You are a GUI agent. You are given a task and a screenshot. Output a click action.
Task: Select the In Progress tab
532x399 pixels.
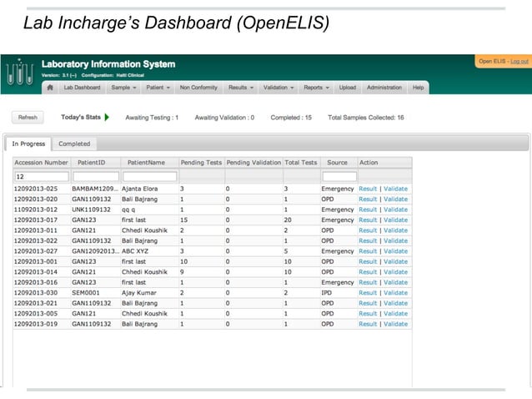[x=28, y=144]
